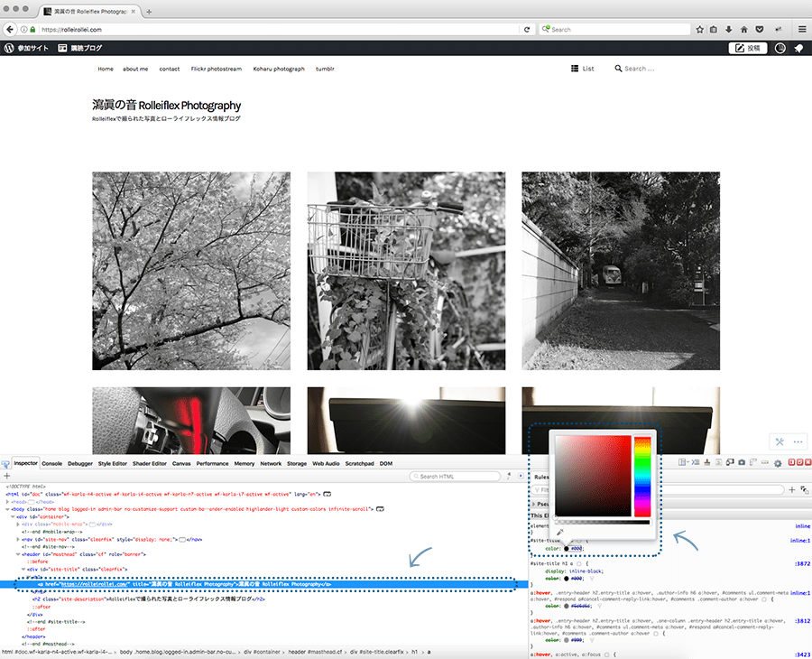Go to the homepage via the home icon
The height and width of the screenshot is (659, 812).
(744, 29)
